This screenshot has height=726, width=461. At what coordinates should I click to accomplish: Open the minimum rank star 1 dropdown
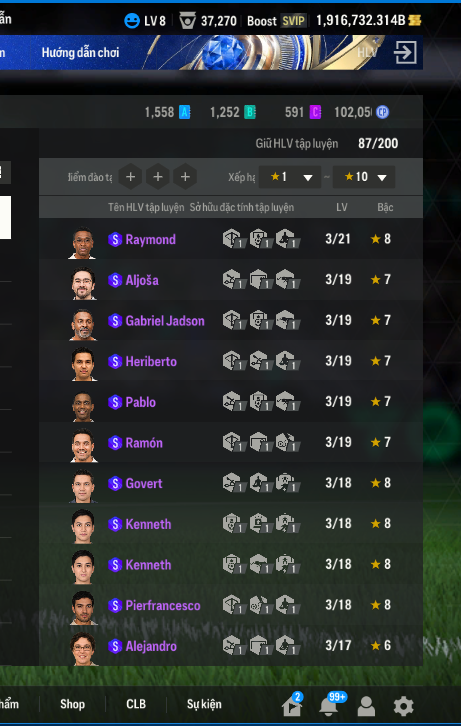coord(290,177)
